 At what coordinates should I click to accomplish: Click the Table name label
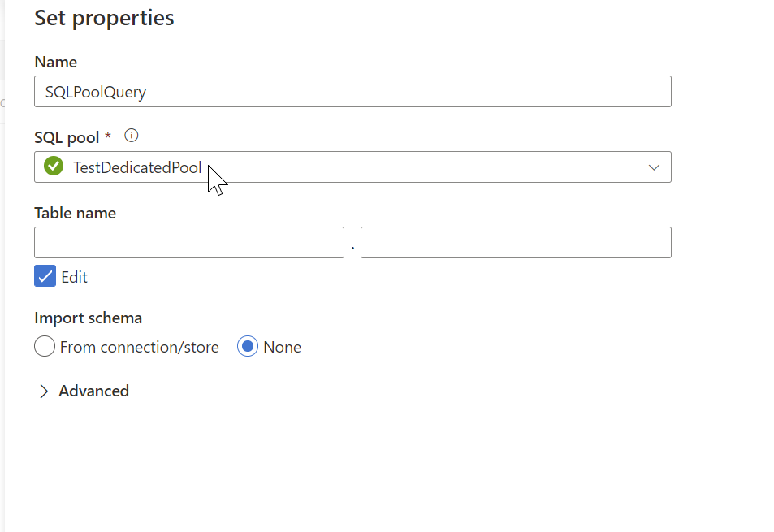click(x=75, y=213)
